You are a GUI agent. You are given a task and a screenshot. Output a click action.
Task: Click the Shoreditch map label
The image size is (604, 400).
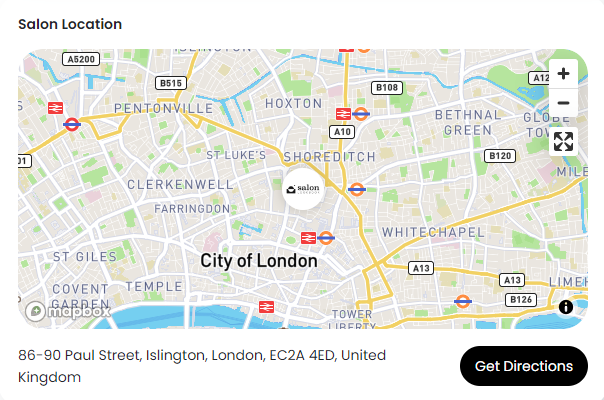tap(329, 157)
